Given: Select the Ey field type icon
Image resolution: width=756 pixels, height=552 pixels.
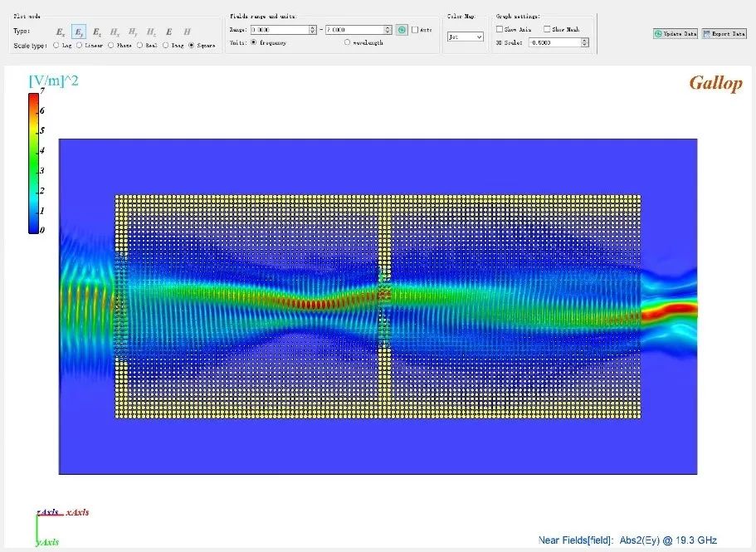Looking at the screenshot, I should [x=79, y=32].
